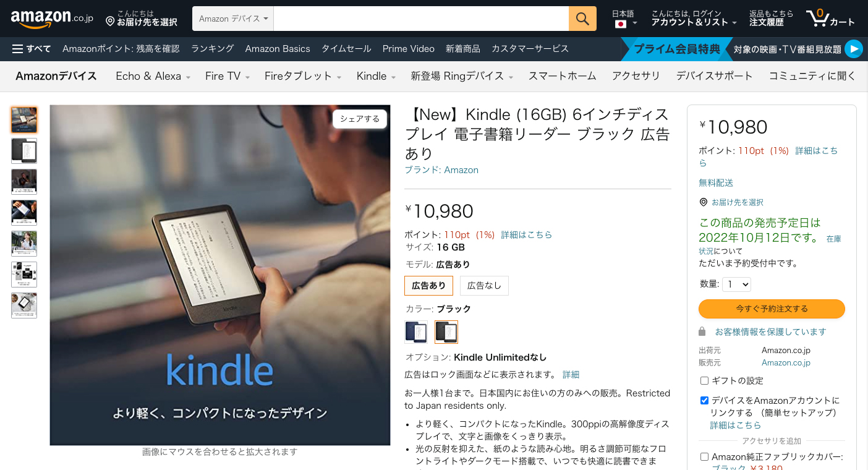This screenshot has width=868, height=470.
Task: Click the お届け先を選択 pin link in the buy box
Action: coord(731,202)
